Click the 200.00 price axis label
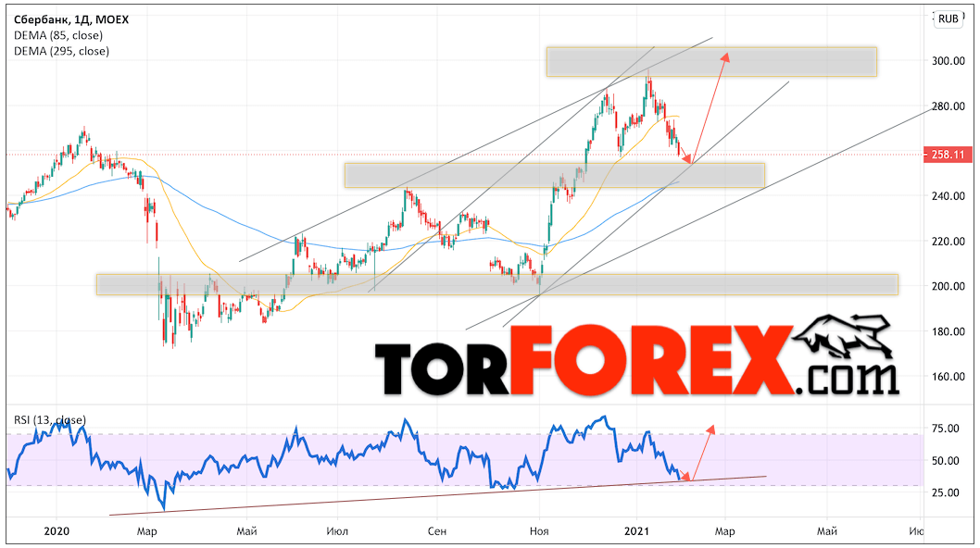Screen dimensions: 980x548 949,286
